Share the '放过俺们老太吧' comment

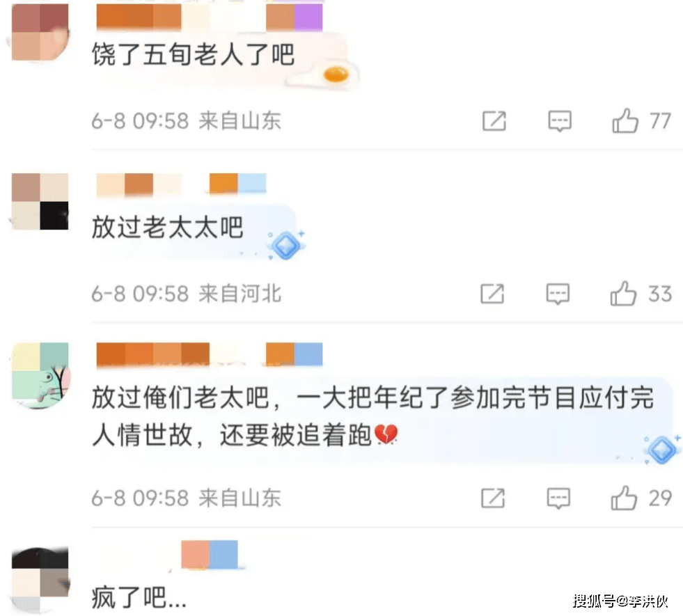[493, 498]
